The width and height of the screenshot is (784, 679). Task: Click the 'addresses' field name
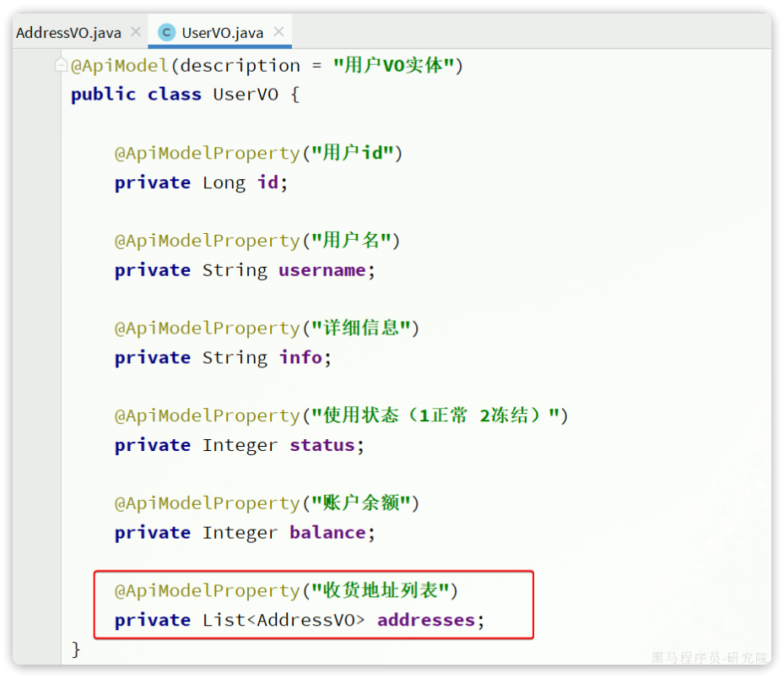pos(426,620)
